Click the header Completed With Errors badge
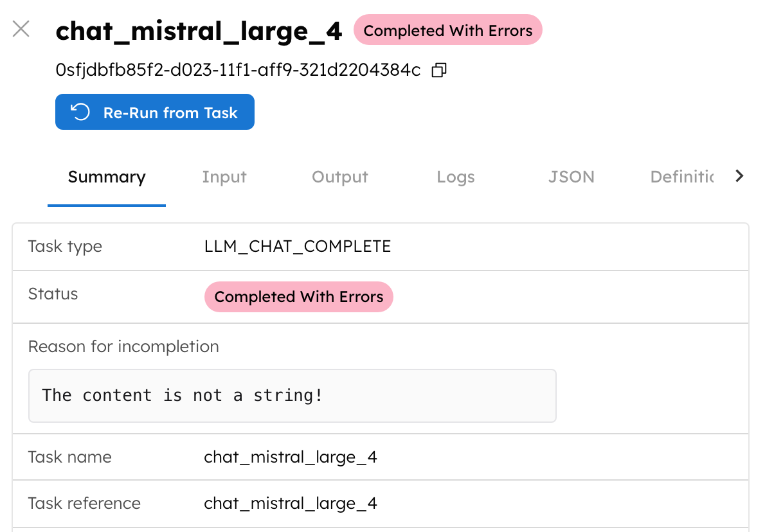The height and width of the screenshot is (532, 765). pos(448,30)
